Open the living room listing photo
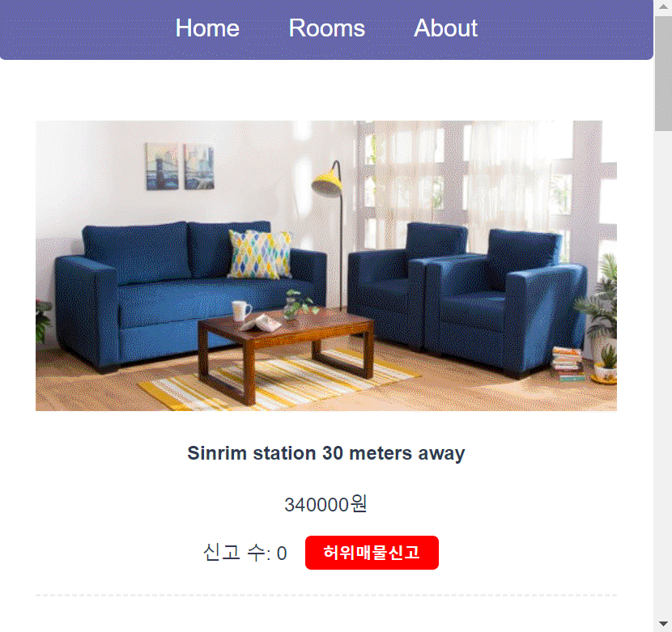 [x=326, y=265]
